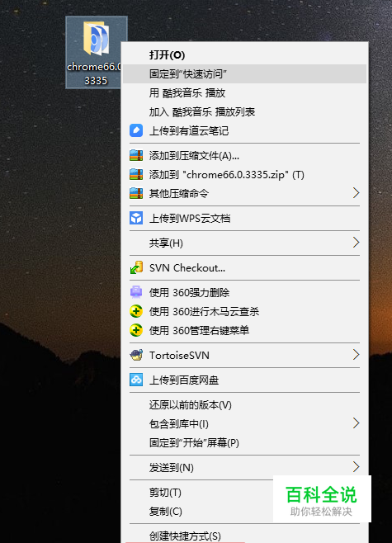Click the Baidu Netdisk cloud icon
Image resolution: width=392 pixels, height=543 pixels.
[136, 380]
